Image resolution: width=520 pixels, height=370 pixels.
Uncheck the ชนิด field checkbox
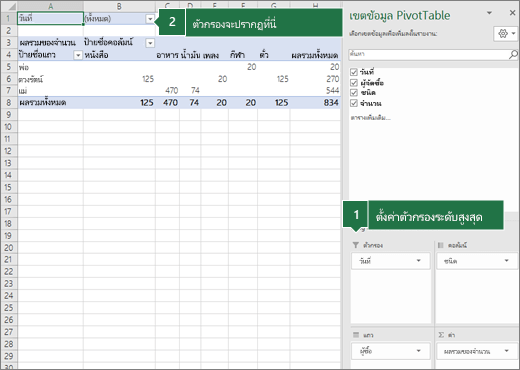[x=354, y=93]
